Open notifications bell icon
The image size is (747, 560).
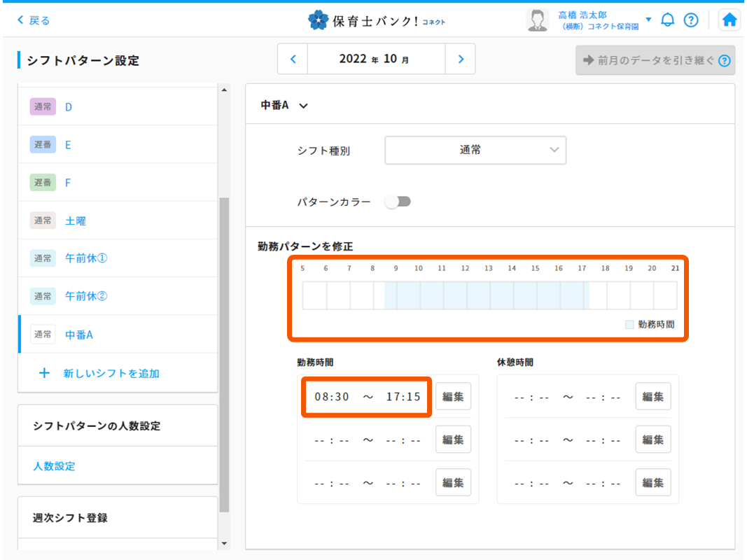click(668, 20)
